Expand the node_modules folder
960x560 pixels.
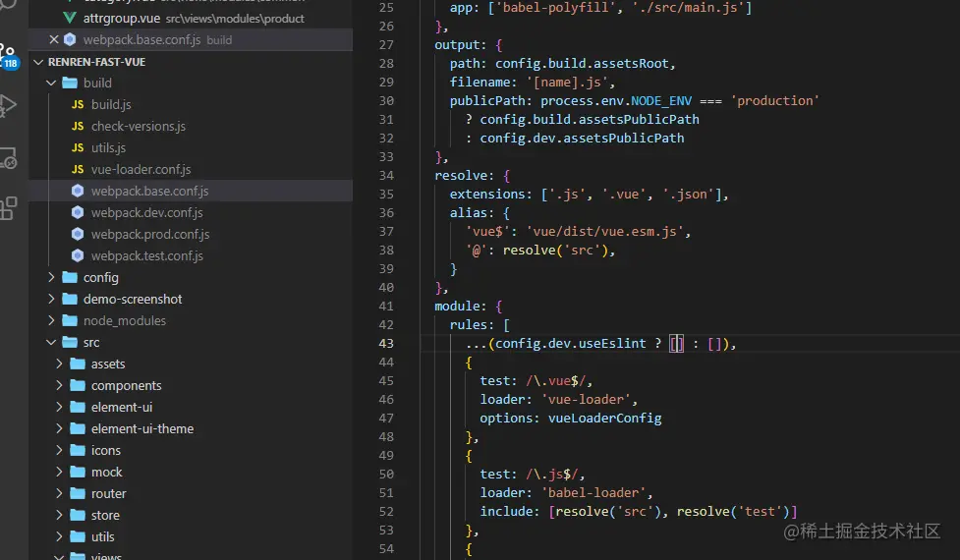51,320
